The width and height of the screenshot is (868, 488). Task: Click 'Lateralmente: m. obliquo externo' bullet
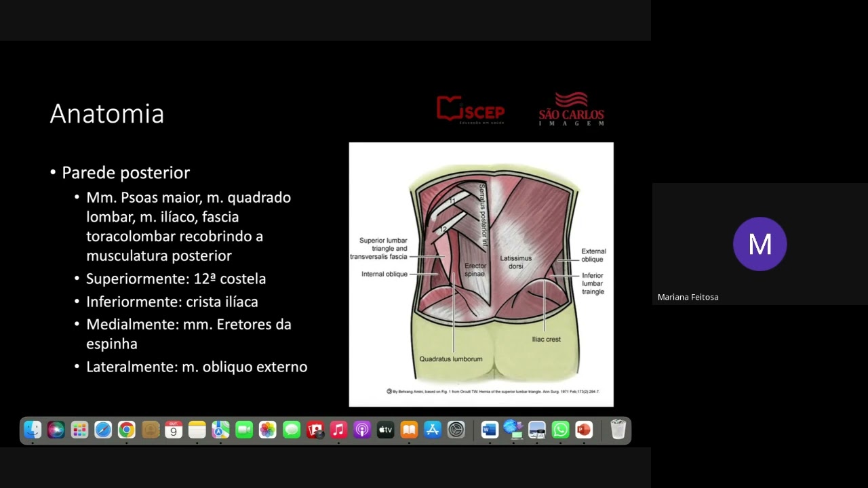pyautogui.click(x=197, y=367)
